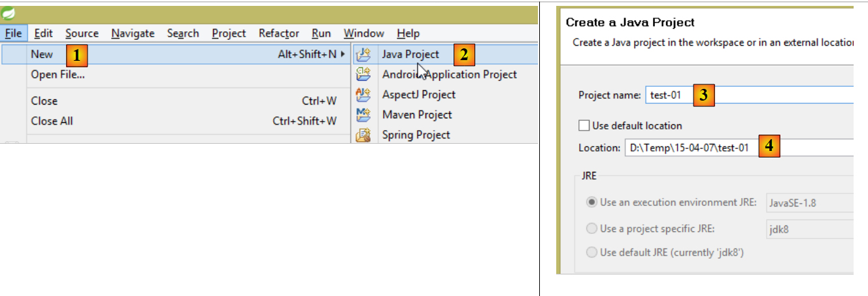Open the Window menu
Image resolution: width=868 pixels, height=296 pixels.
click(x=363, y=33)
